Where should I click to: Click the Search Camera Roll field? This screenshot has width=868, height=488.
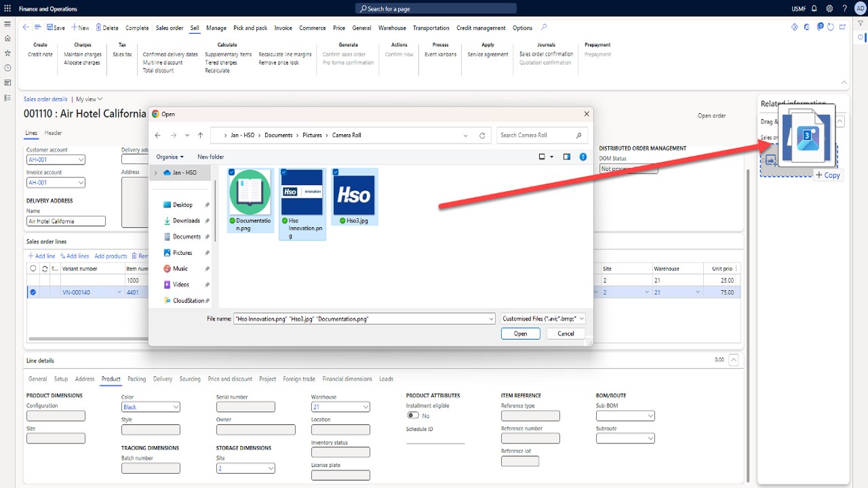point(540,136)
